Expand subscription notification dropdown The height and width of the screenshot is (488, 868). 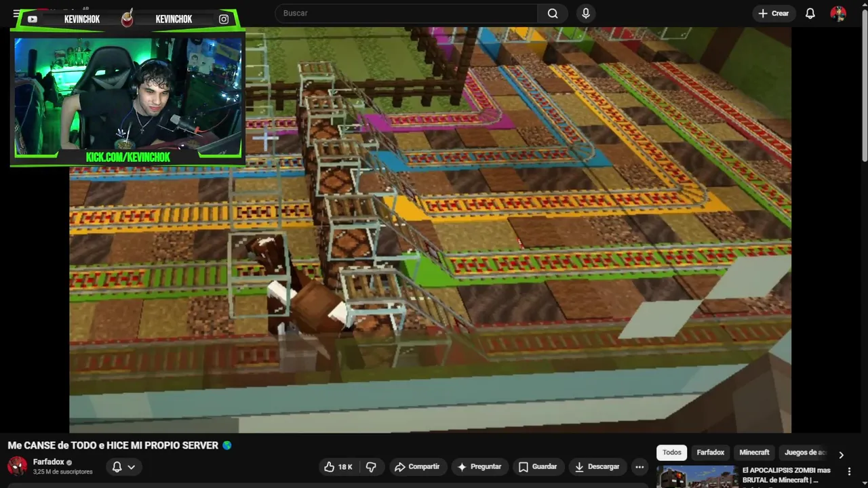click(x=123, y=467)
